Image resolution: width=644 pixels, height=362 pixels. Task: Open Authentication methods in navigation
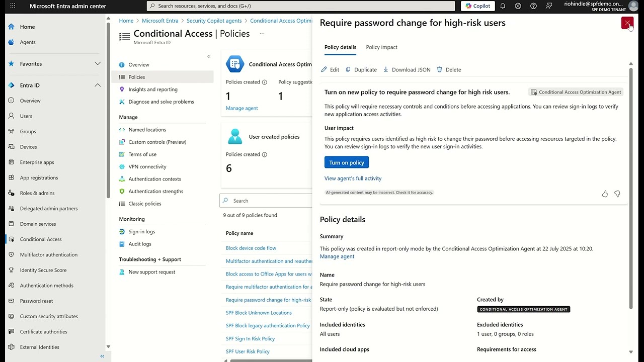pos(47,286)
